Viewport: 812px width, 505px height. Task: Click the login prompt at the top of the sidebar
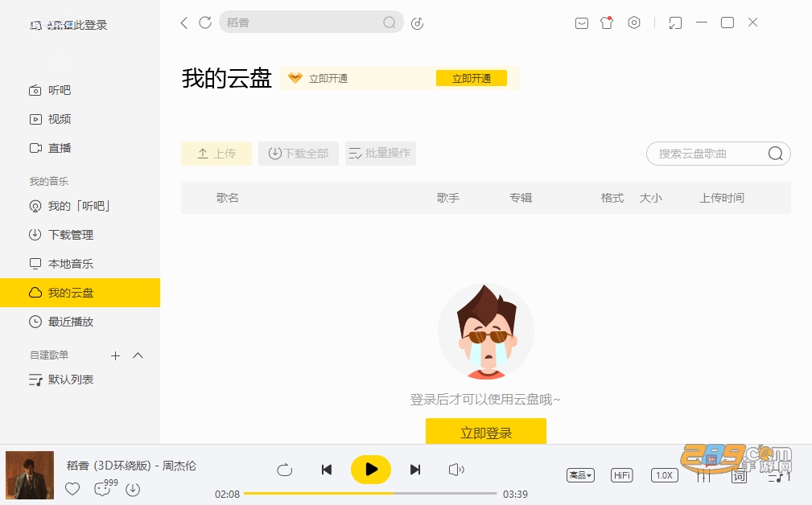(x=68, y=25)
